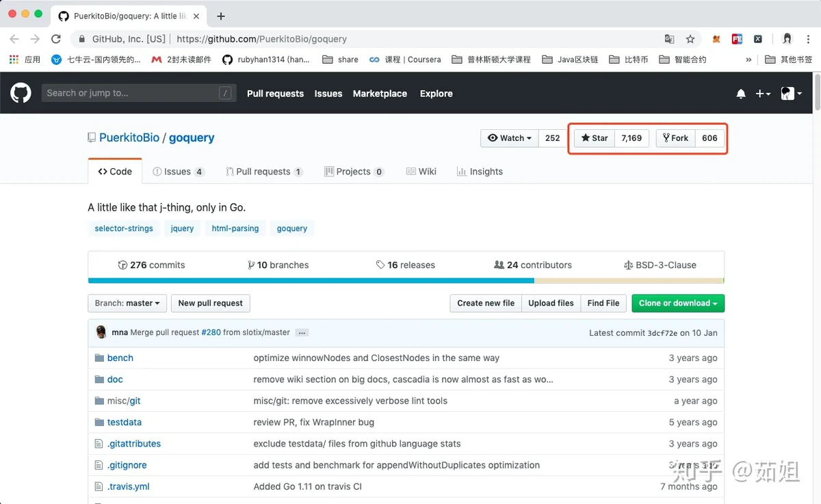Open the Watch dropdown
The width and height of the screenshot is (821, 504).
tap(510, 138)
